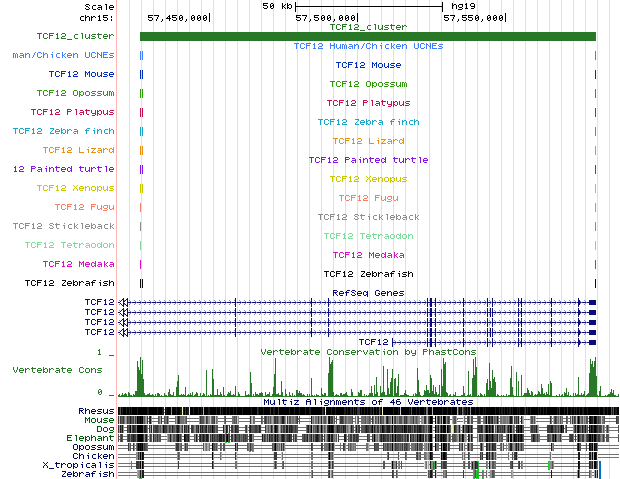This screenshot has height=479, width=620.
Task: Click the green TCF12 Opossum marker
Action: tap(141, 93)
